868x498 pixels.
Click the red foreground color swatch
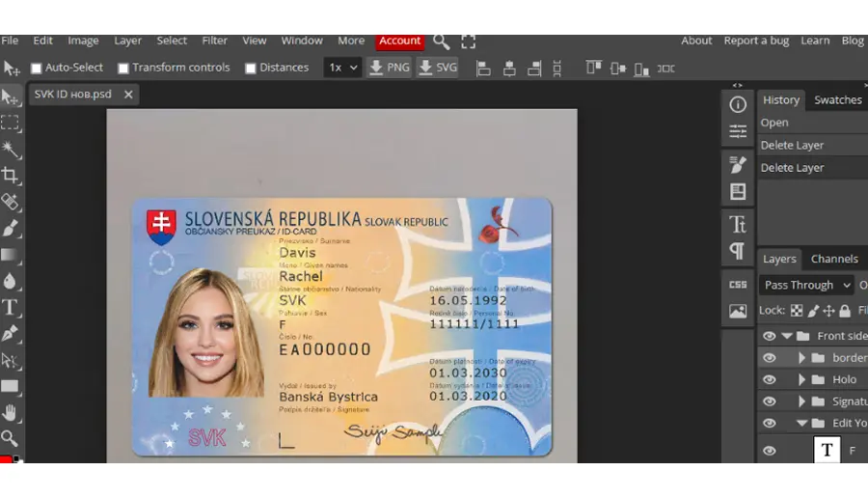pos(6,459)
